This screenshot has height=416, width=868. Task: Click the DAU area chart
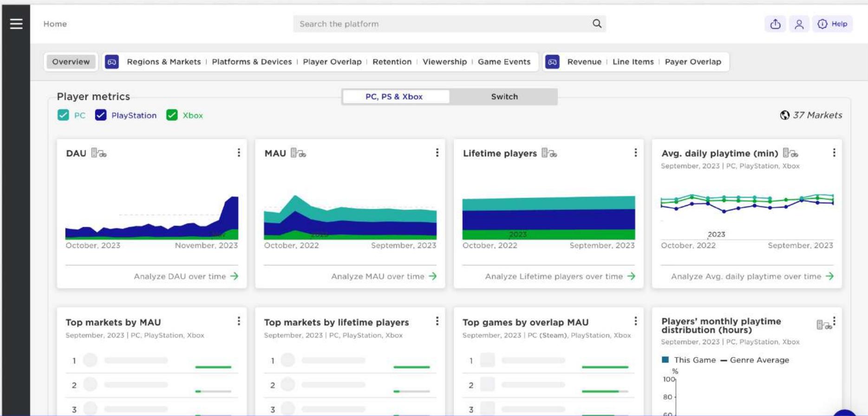coord(152,218)
